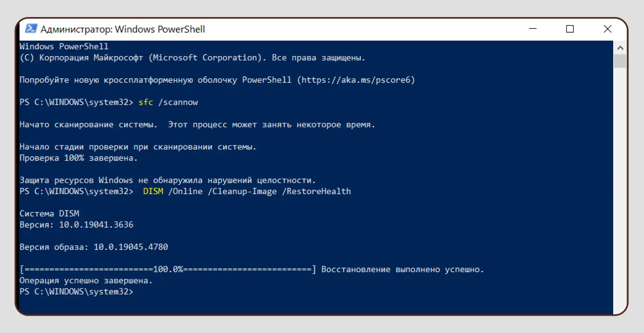Click the 'sfc /scannow' command text
The width and height of the screenshot is (644, 333).
pyautogui.click(x=168, y=102)
